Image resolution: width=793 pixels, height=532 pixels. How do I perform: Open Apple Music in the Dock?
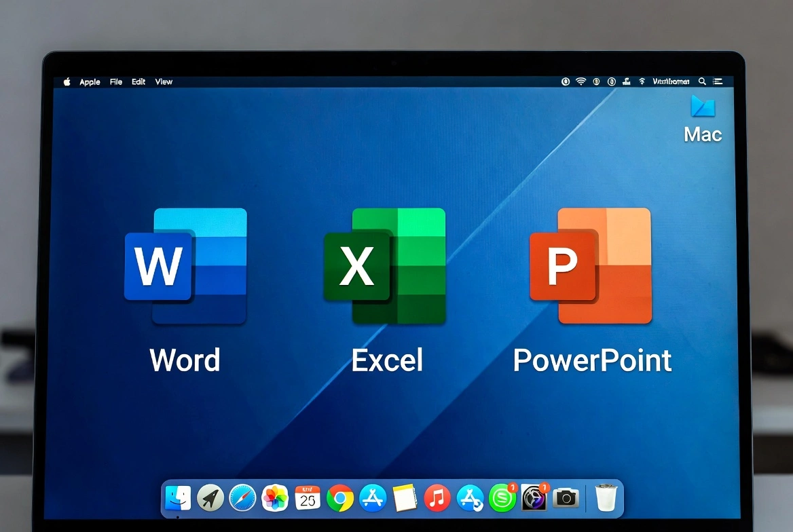coord(437,497)
